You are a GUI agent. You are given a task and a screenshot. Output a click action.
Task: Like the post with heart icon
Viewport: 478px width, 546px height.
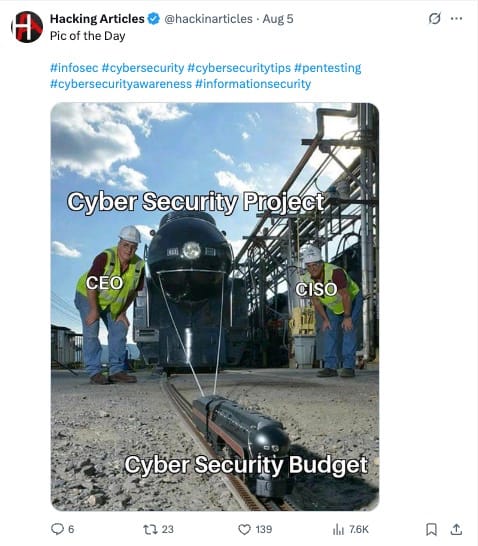pos(244,530)
